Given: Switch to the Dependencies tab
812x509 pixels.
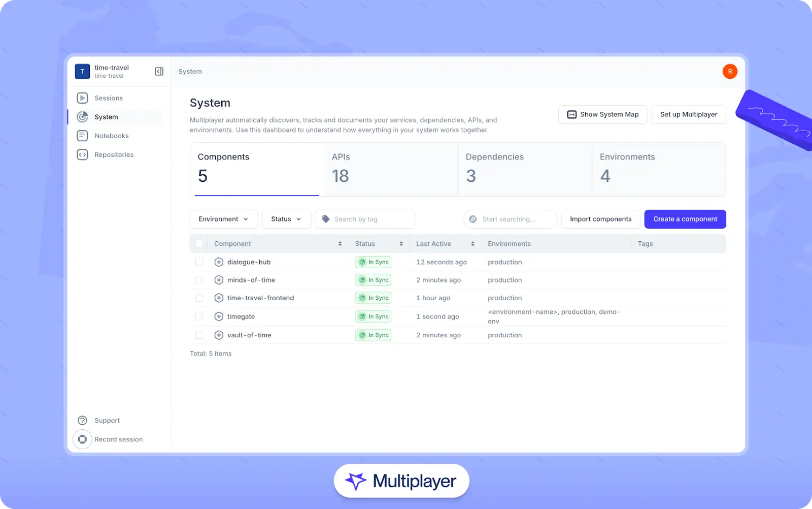Looking at the screenshot, I should [x=524, y=169].
